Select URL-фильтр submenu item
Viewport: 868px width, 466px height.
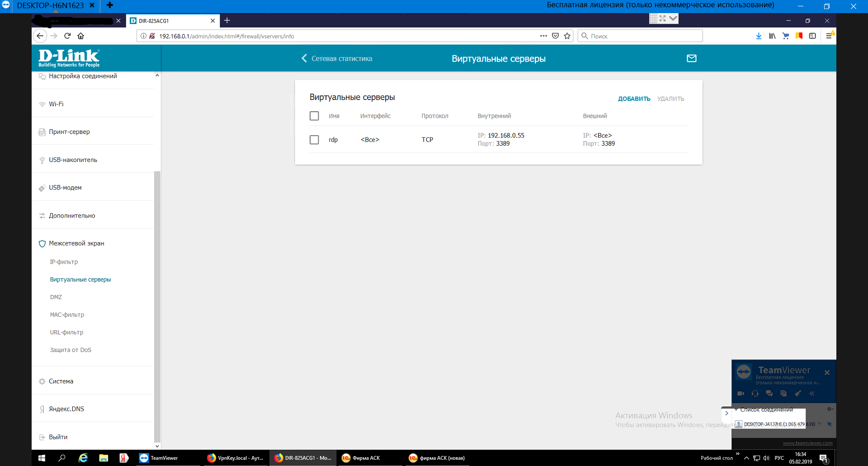[x=66, y=333]
